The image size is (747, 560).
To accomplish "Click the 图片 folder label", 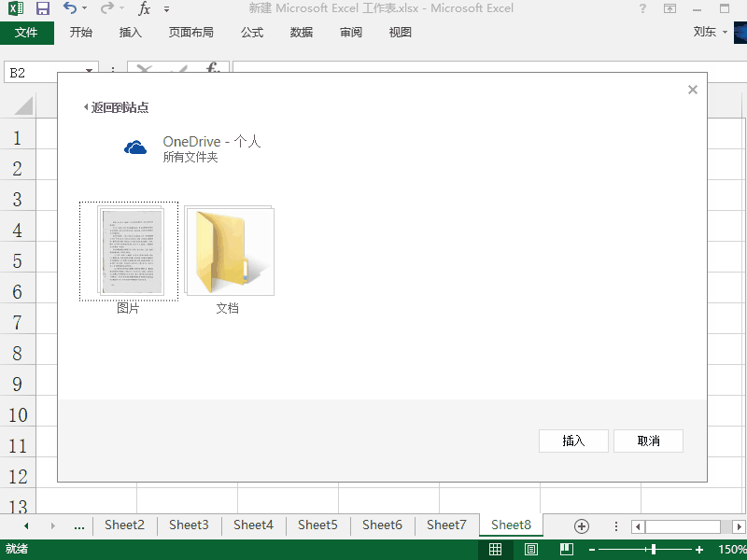I will point(128,308).
